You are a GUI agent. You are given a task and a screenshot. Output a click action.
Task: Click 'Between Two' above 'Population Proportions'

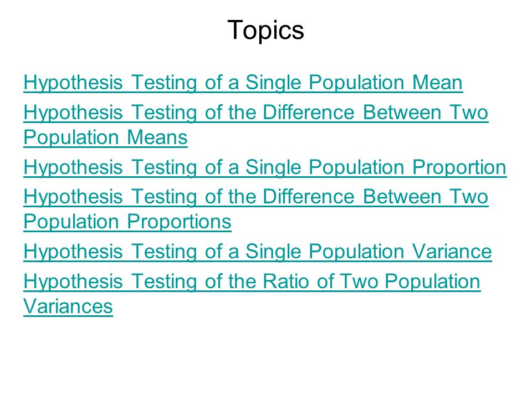coord(426,197)
